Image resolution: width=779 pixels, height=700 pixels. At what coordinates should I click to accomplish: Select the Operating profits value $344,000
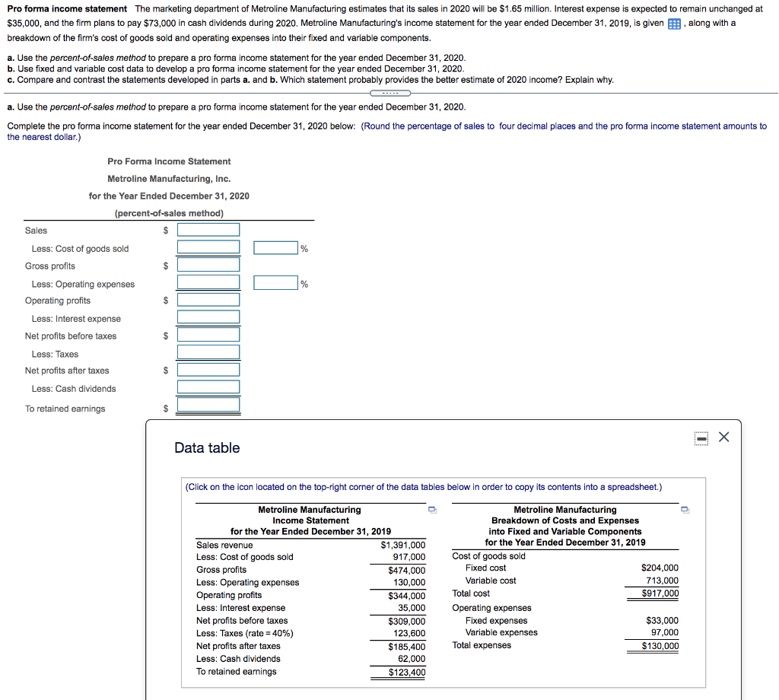click(406, 597)
